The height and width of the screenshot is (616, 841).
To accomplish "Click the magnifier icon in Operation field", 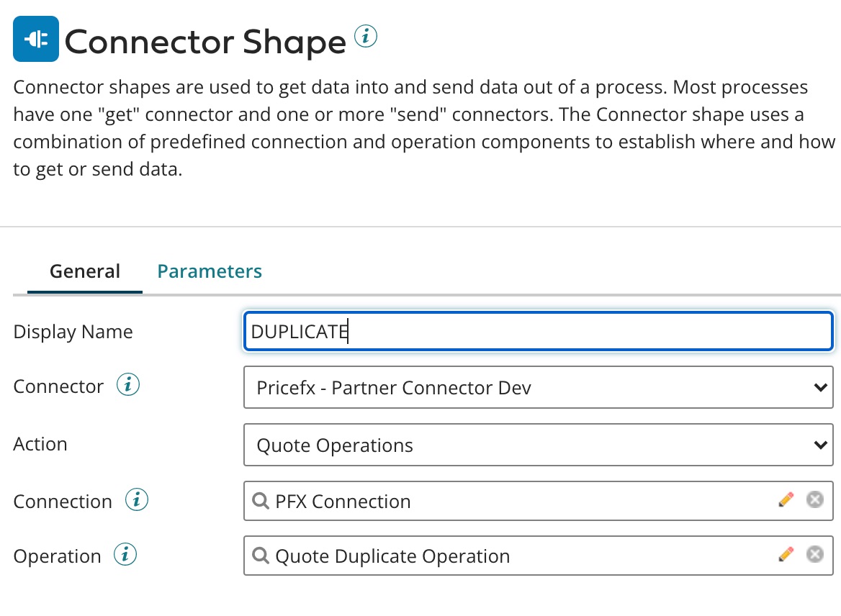I will point(260,556).
